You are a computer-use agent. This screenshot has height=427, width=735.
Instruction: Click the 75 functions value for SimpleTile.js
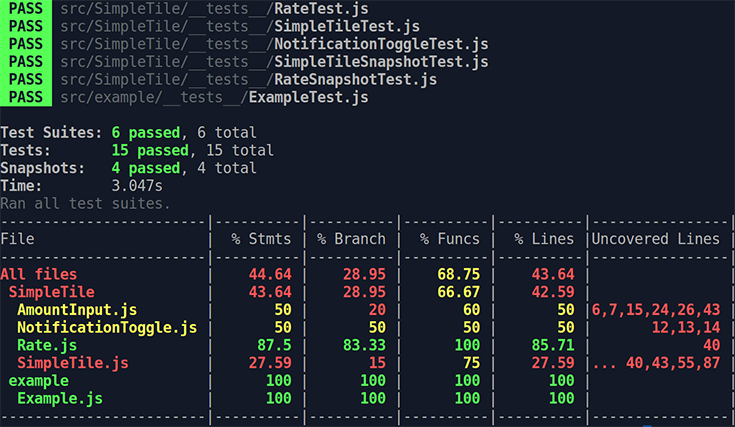pyautogui.click(x=471, y=363)
